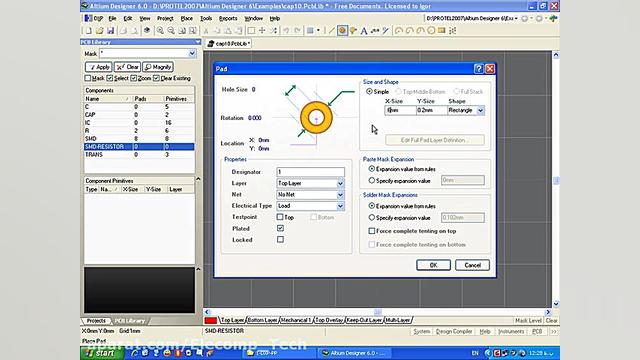This screenshot has width=640, height=360.
Task: Close the Pad dialog with X
Action: click(x=490, y=69)
